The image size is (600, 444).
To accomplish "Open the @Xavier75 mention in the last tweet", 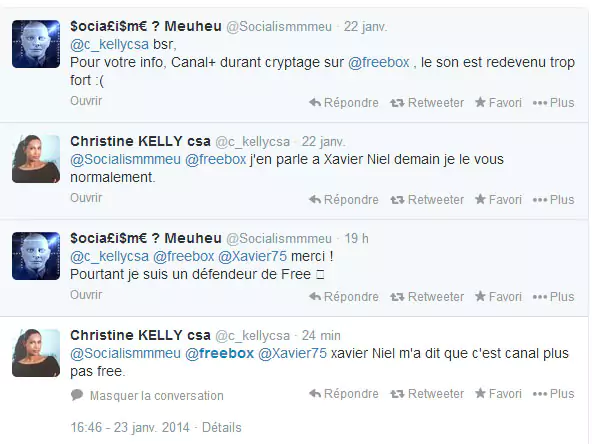I will click(x=292, y=353).
